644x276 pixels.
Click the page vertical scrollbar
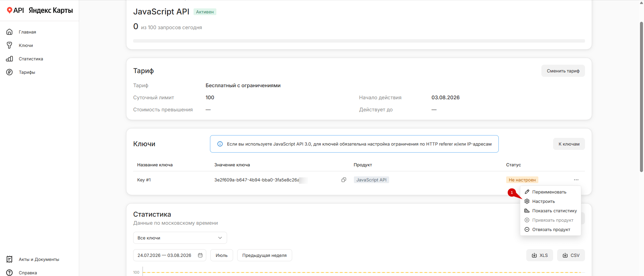(641, 97)
